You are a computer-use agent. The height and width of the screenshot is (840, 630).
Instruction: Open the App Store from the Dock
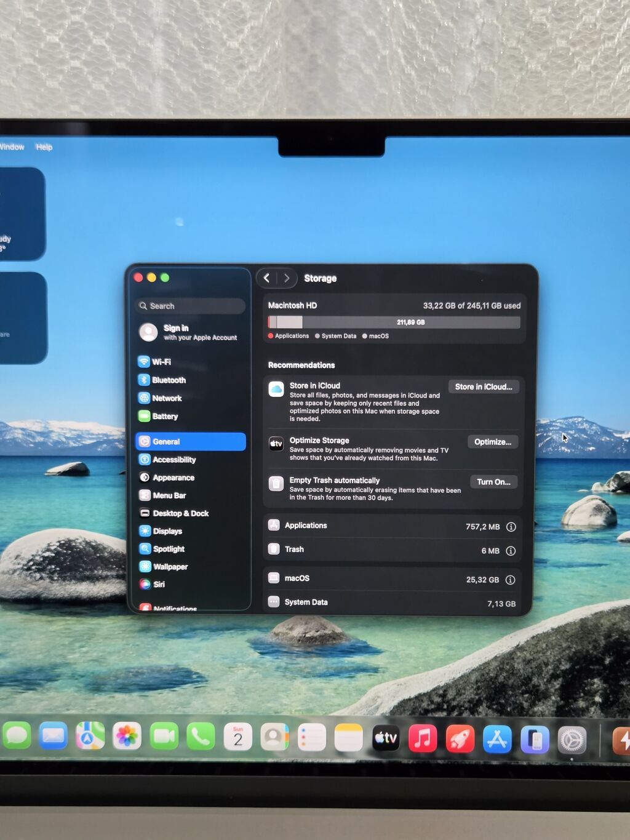[x=497, y=740]
